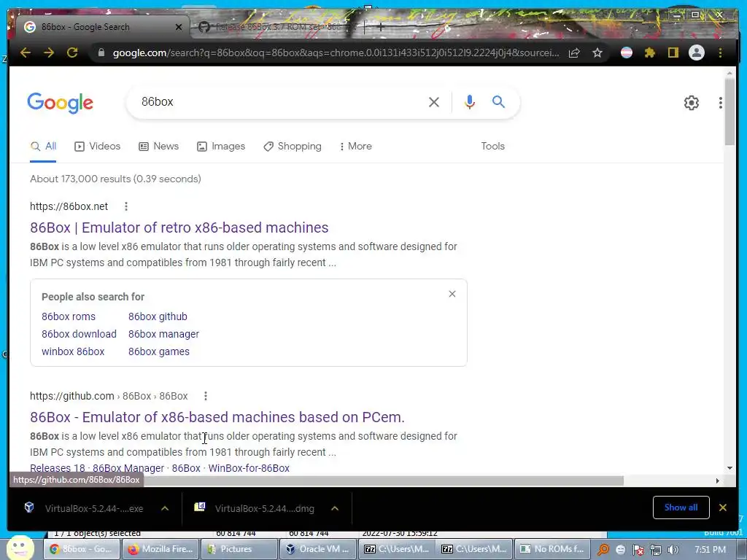Open 86Box Emulator of retro x86-based machines
Screen dimensions: 747x560
pyautogui.click(x=179, y=227)
